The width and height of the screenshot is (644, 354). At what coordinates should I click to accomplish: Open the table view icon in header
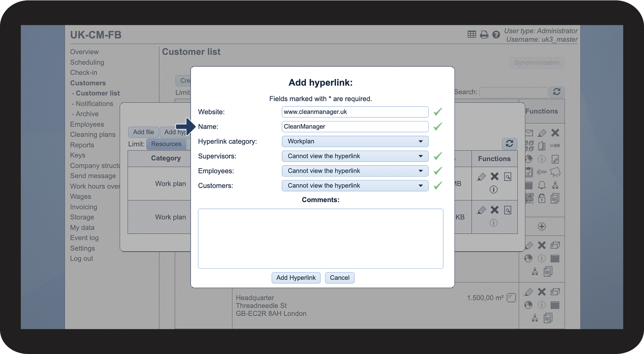coord(472,34)
